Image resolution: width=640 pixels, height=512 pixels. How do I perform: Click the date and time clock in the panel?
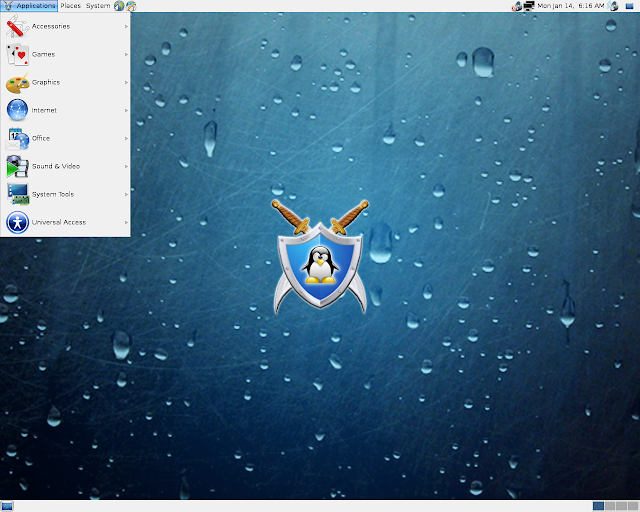pos(571,6)
